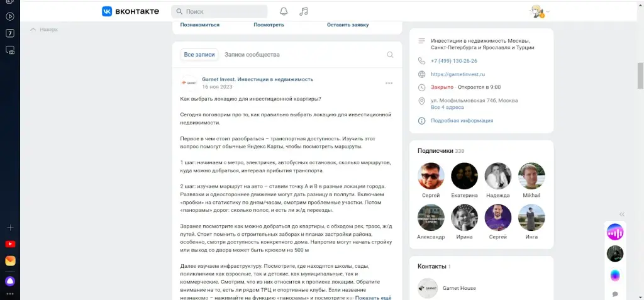Image resolution: width=644 pixels, height=300 pixels.
Task: Click the Посмотреть link
Action: [269, 25]
